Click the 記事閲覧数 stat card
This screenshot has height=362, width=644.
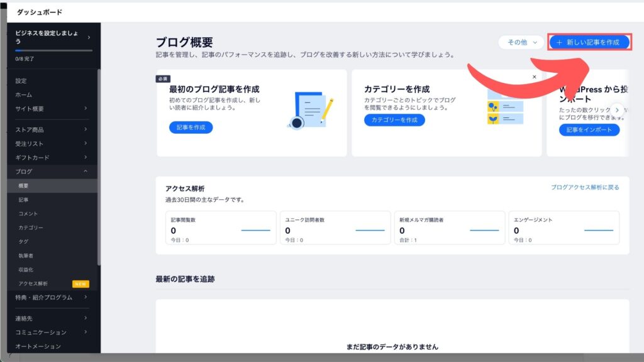221,228
